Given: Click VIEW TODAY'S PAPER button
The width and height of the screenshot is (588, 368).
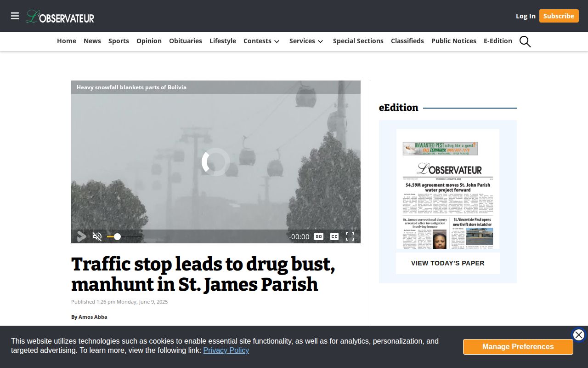Looking at the screenshot, I should pos(448,263).
